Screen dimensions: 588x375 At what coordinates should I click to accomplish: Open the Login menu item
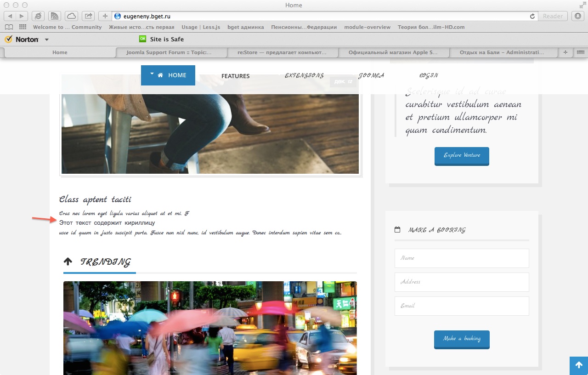pos(429,75)
